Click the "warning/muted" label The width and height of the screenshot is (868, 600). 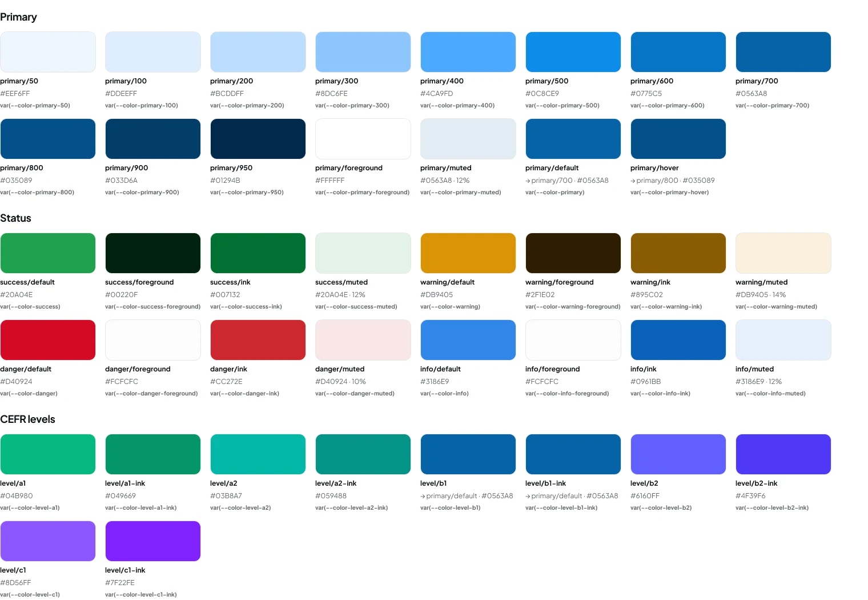[762, 282]
